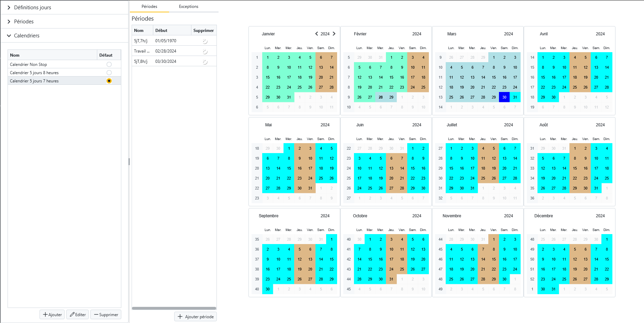Go to previous year with left arrow
This screenshot has width=644, height=323.
click(x=317, y=34)
